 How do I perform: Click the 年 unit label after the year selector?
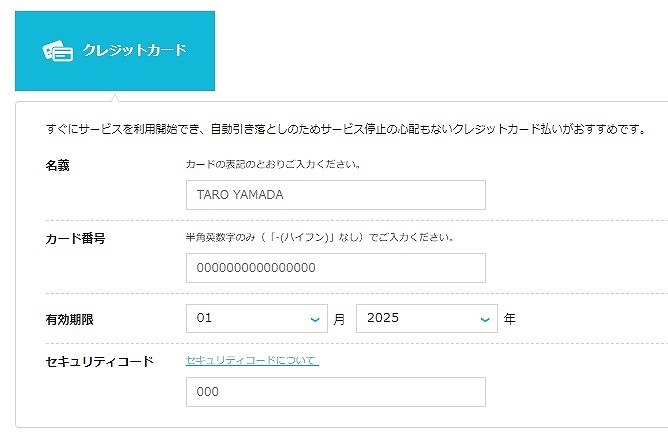pyautogui.click(x=510, y=319)
